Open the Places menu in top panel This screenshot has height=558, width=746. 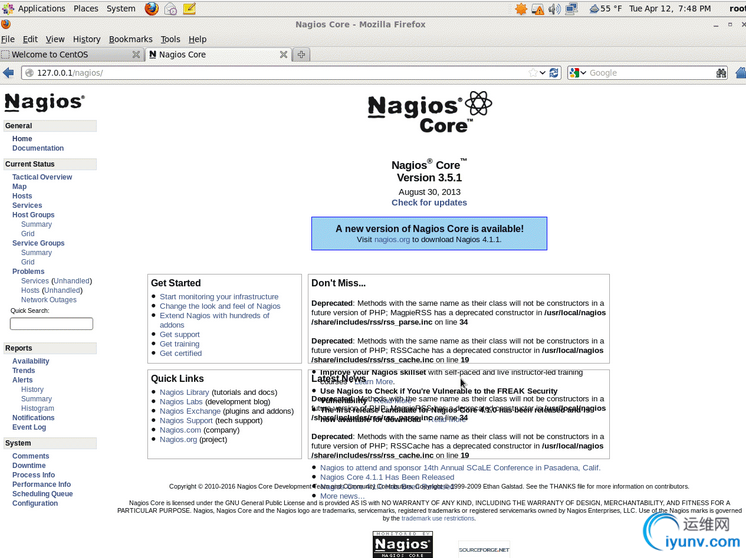tap(86, 9)
